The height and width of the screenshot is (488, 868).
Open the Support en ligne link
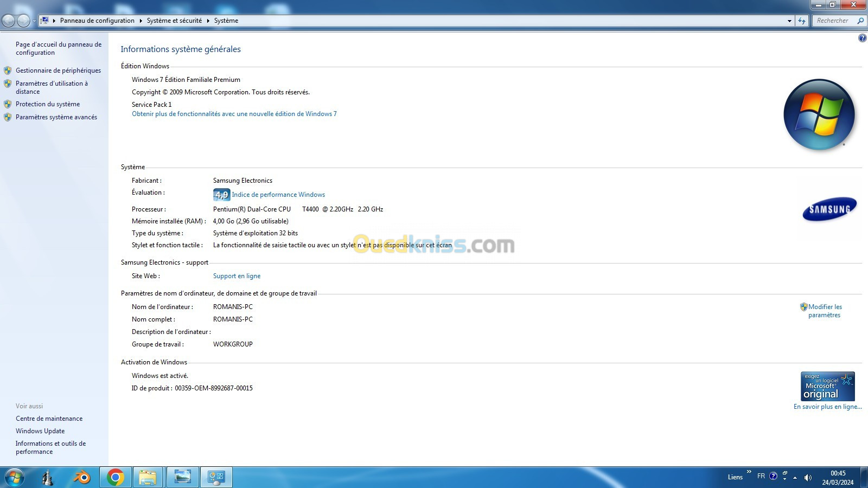click(x=237, y=276)
